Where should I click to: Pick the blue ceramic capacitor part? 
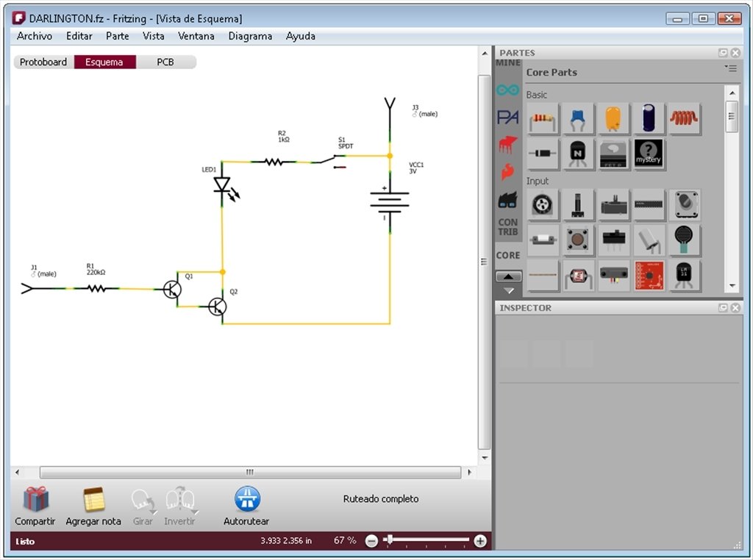coord(578,118)
